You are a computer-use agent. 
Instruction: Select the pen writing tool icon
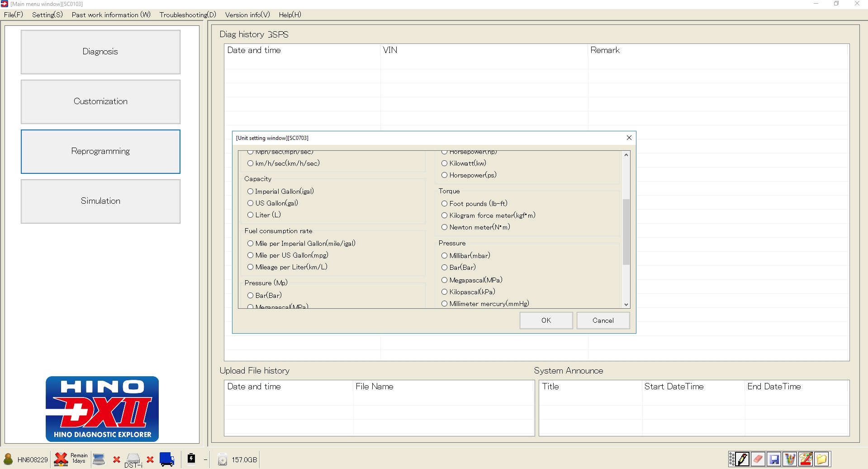[741, 459]
